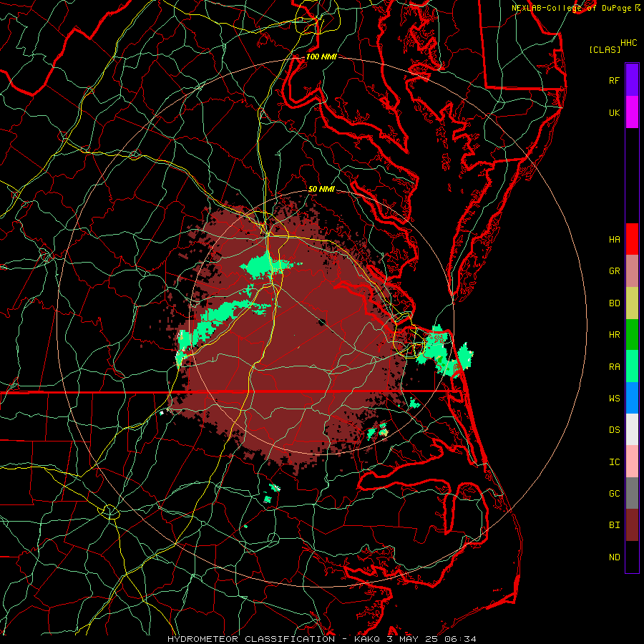
Task: Select the BD yellow legend swatch
Action: [632, 303]
